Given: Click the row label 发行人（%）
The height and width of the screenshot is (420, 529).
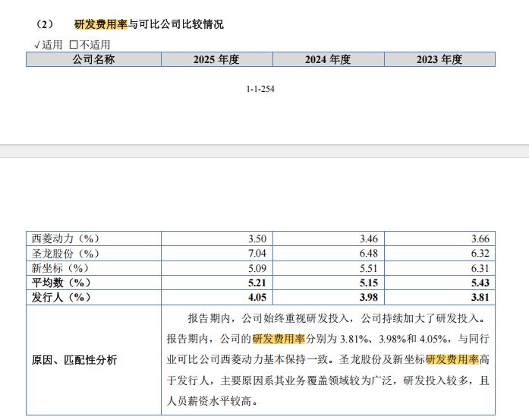Looking at the screenshot, I should coord(61,298).
